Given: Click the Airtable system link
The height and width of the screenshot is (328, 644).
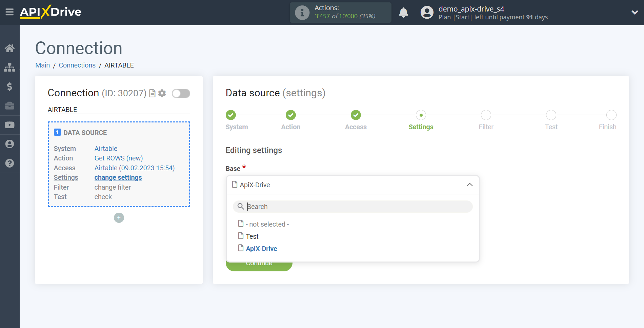Looking at the screenshot, I should 106,149.
